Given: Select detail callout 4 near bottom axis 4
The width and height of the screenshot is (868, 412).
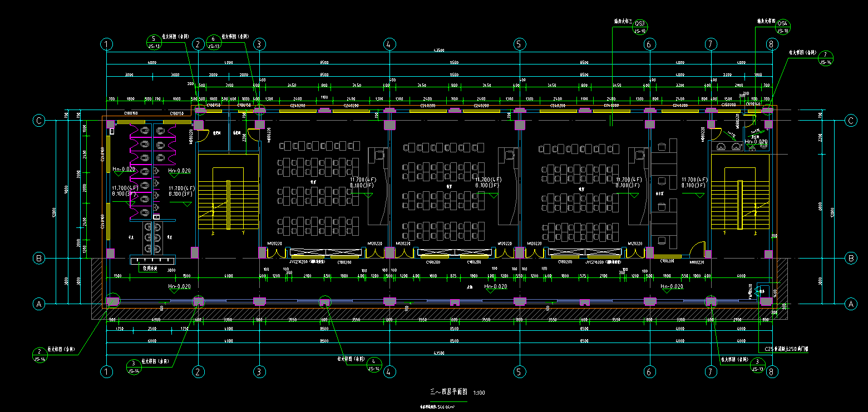Looking at the screenshot, I should point(374,364).
